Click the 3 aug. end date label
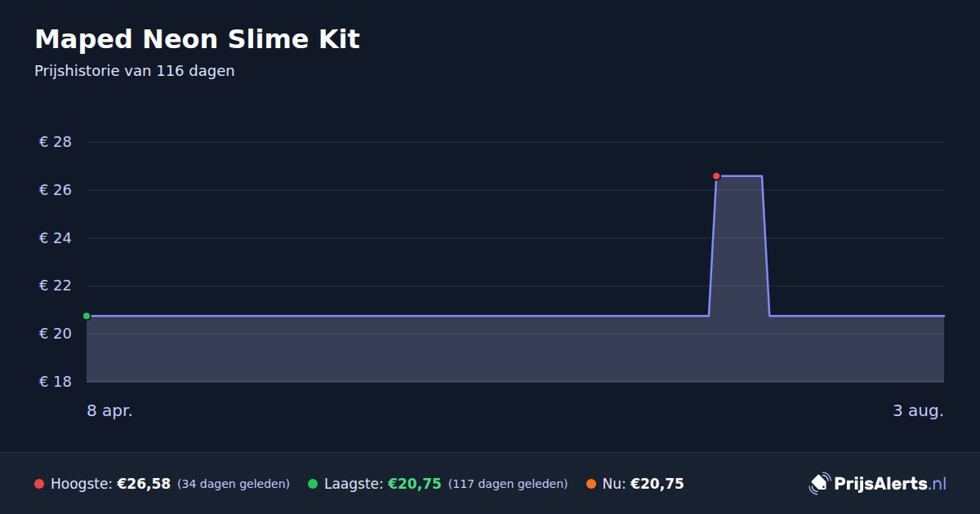This screenshot has width=980, height=514. click(x=918, y=411)
